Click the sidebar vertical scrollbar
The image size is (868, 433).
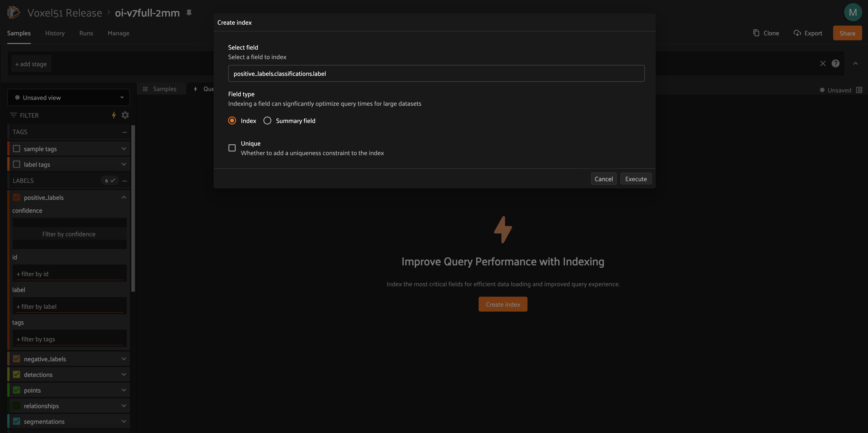[133, 209]
